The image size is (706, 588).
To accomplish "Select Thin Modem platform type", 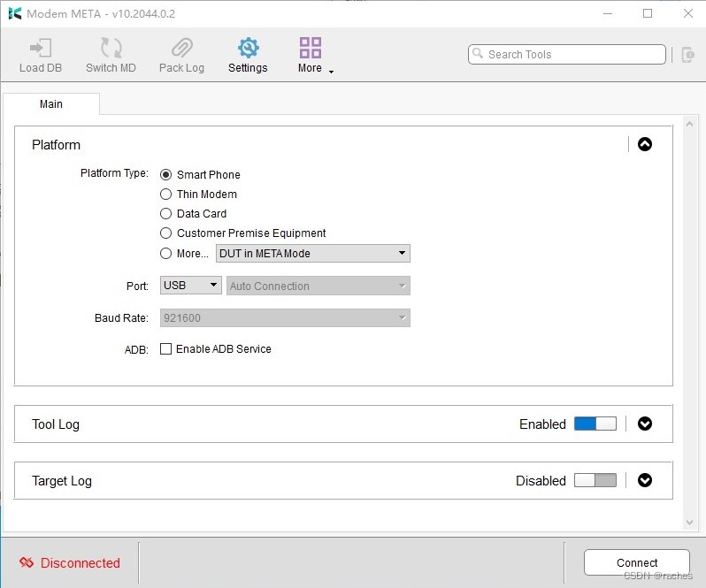I will point(165,194).
